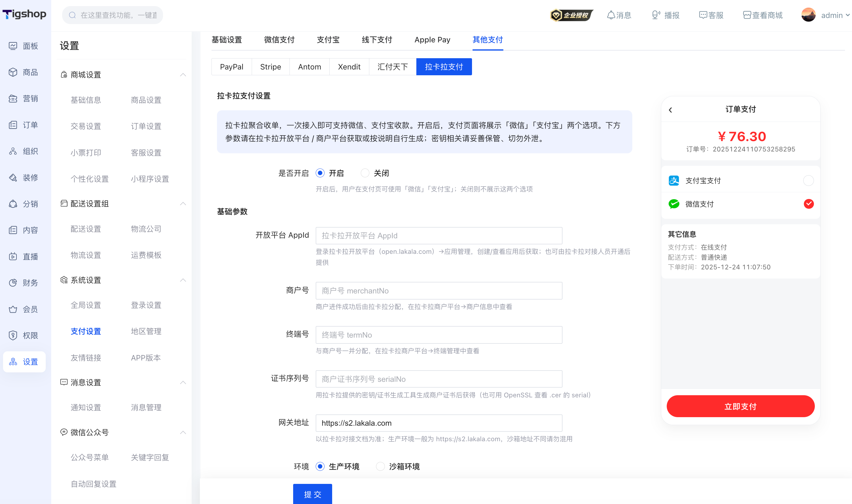Select the Antom sub-tab
The height and width of the screenshot is (504, 852).
point(309,66)
